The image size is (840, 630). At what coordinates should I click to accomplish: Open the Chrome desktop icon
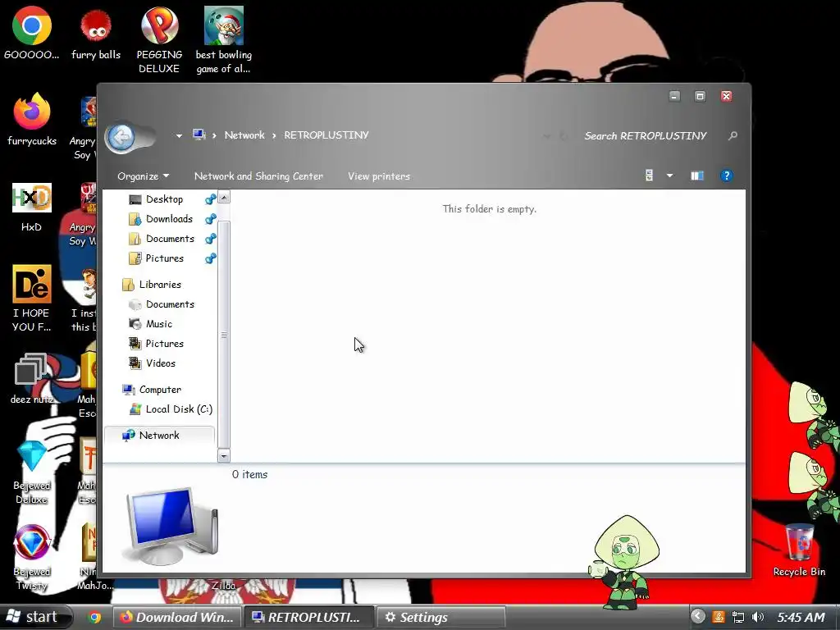[32, 33]
